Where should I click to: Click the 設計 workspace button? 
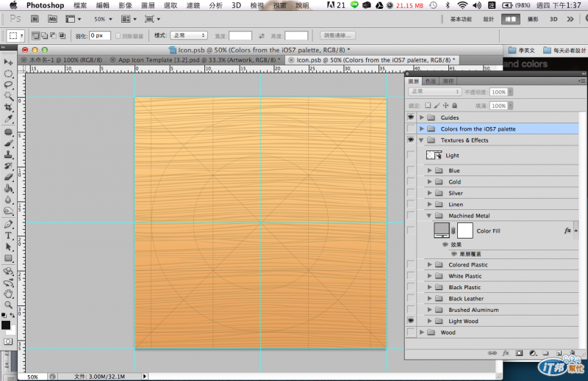tap(488, 18)
